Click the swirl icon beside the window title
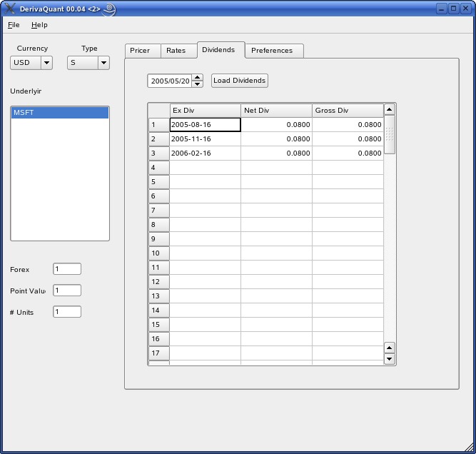 (109, 9)
